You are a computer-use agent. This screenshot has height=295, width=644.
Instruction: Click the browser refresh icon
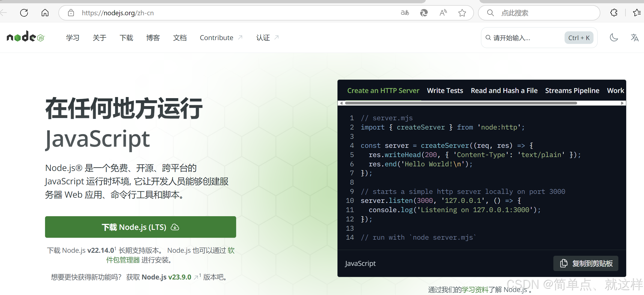click(24, 13)
